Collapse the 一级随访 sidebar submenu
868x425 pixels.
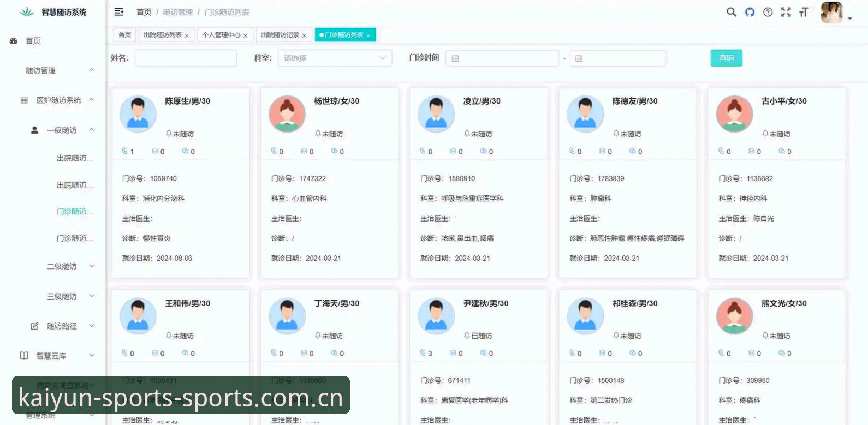(92, 130)
